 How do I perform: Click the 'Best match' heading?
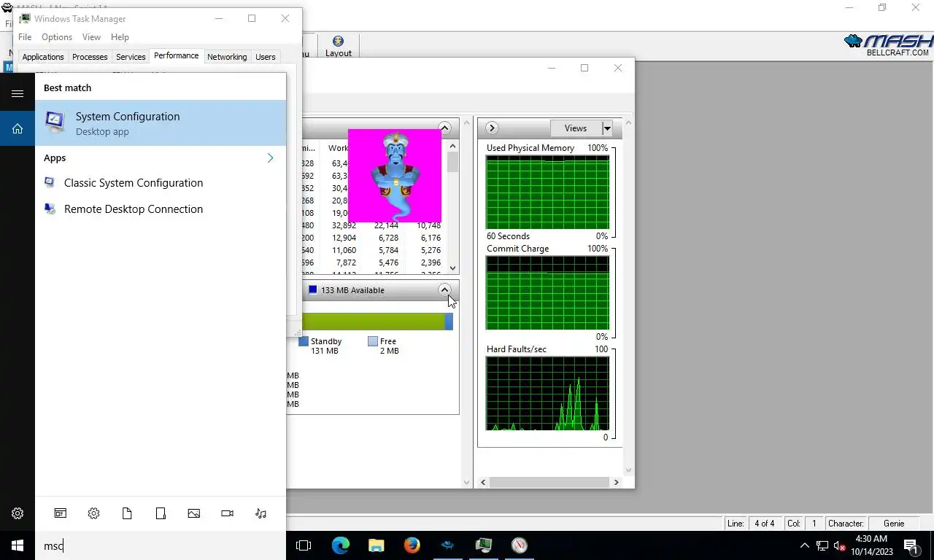67,87
